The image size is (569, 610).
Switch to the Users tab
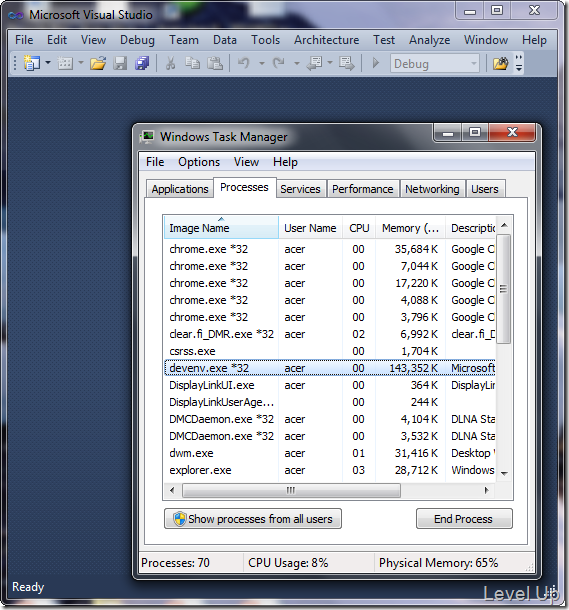tap(485, 189)
